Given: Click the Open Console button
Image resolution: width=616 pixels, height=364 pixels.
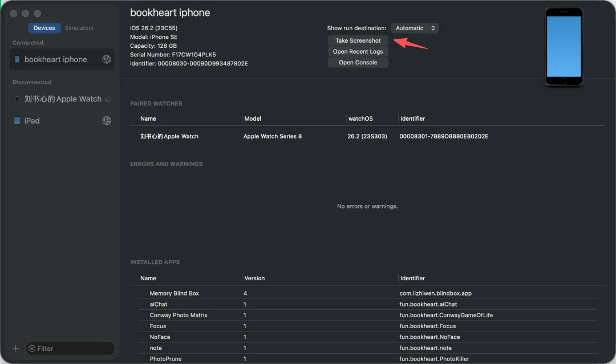Looking at the screenshot, I should 358,63.
